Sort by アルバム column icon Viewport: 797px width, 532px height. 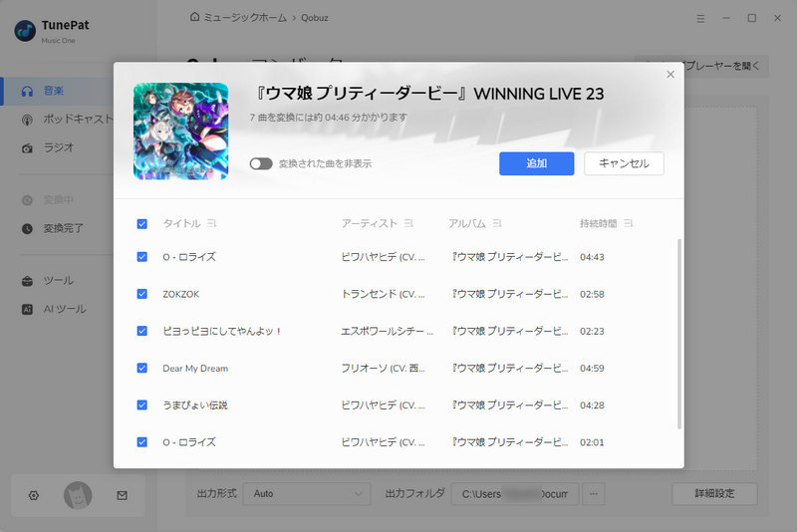497,223
